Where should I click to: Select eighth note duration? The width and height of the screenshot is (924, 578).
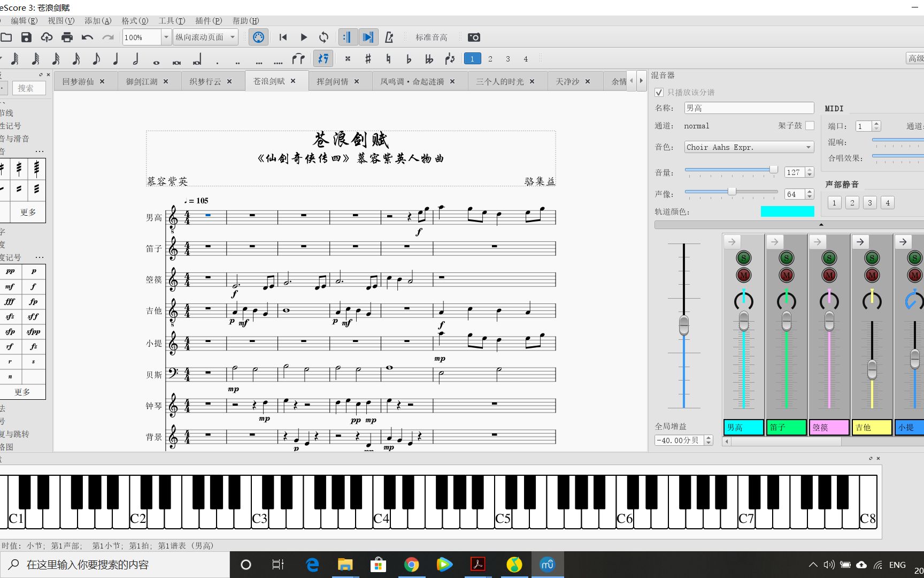[96, 58]
